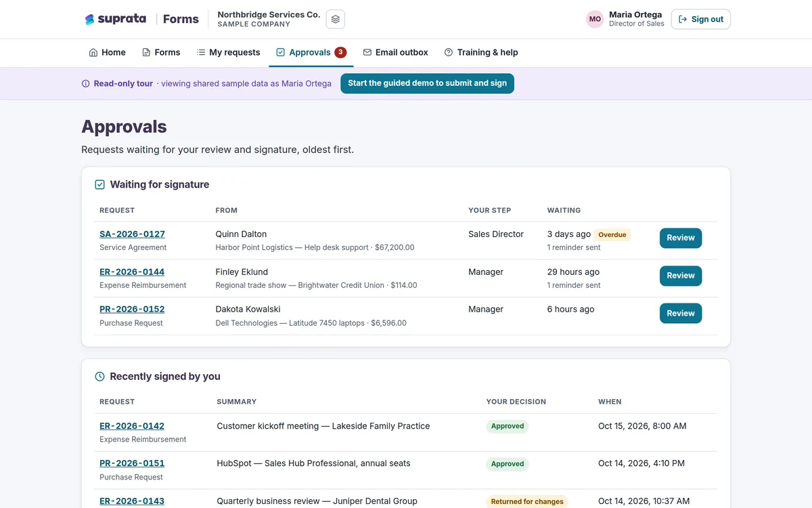This screenshot has width=812, height=508.
Task: Click HubSpot Sales Hub Professional summary
Action: (x=313, y=463)
